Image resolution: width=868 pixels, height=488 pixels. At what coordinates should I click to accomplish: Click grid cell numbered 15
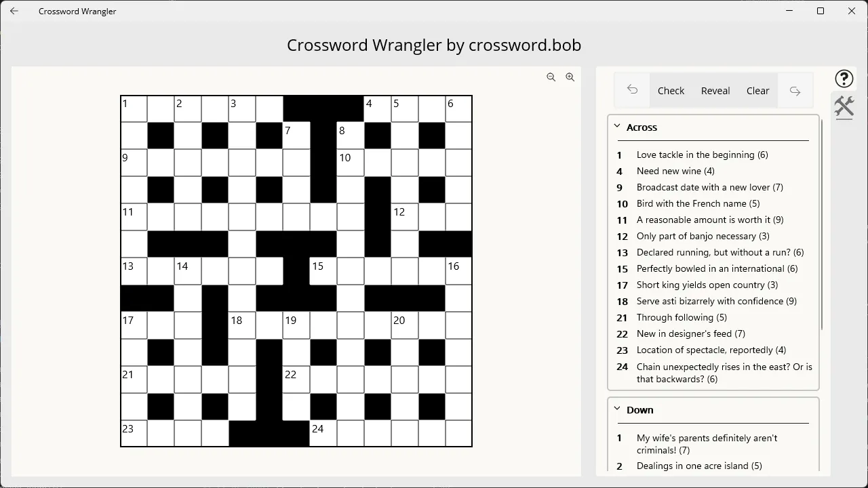(323, 272)
